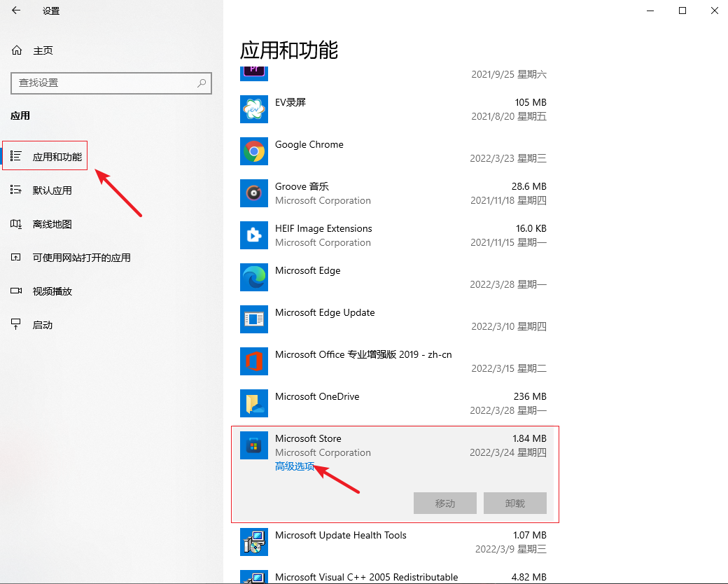Click the Google Chrome app icon
Screen dimensions: 728x584
(x=253, y=151)
